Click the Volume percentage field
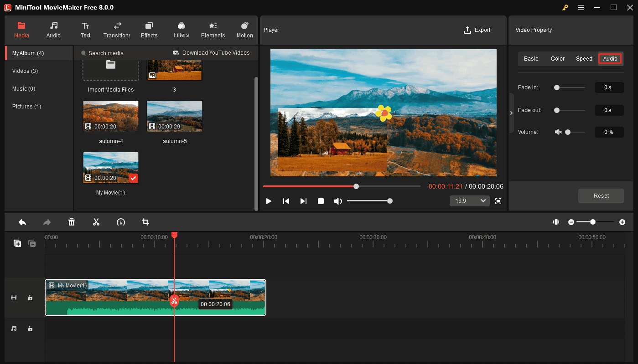The height and width of the screenshot is (364, 638). coord(609,132)
